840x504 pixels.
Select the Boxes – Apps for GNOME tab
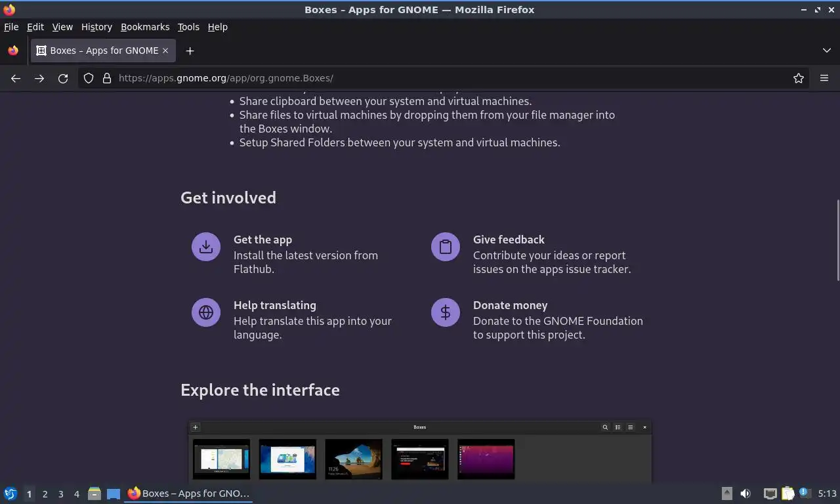(x=102, y=51)
